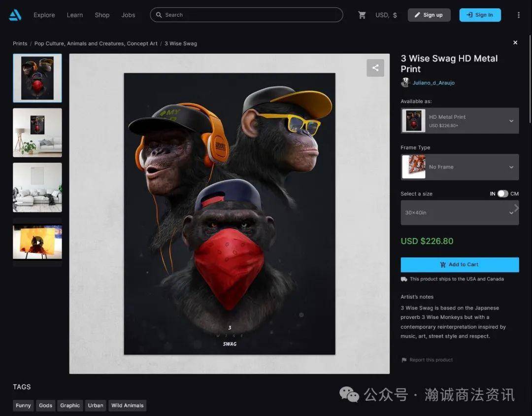Open the three-dot more options menu

pos(518,15)
